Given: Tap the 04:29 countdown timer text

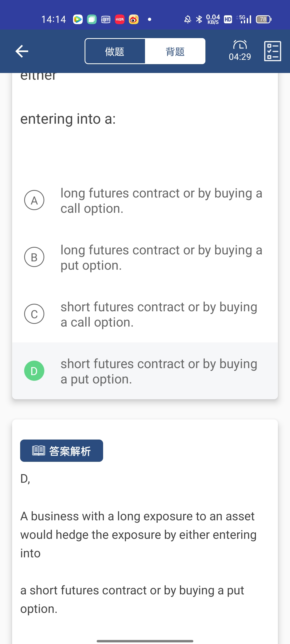Looking at the screenshot, I should (240, 57).
